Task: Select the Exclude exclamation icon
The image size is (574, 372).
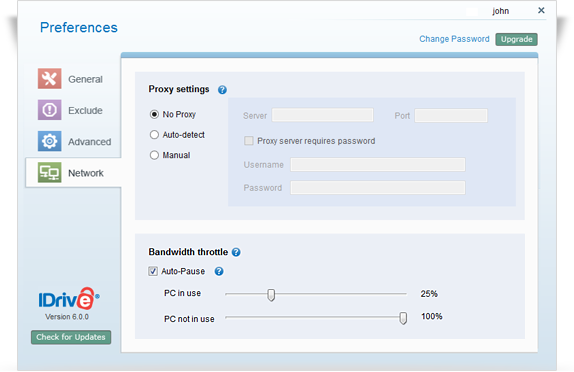Action: point(49,110)
